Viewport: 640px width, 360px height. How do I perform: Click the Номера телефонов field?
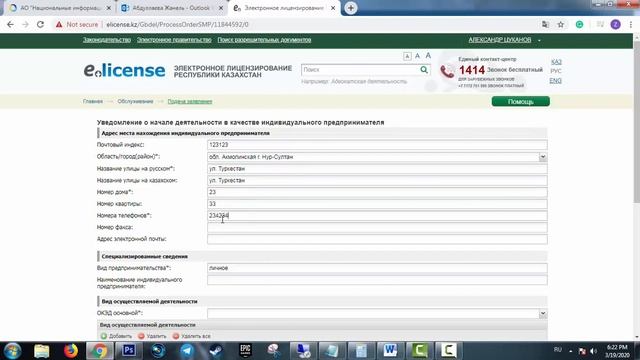tap(377, 216)
